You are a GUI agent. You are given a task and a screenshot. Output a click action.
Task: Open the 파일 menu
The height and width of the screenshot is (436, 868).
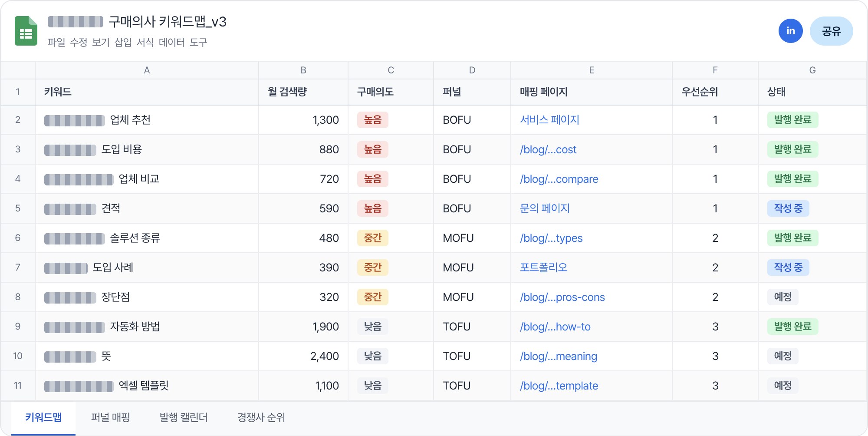(x=56, y=42)
